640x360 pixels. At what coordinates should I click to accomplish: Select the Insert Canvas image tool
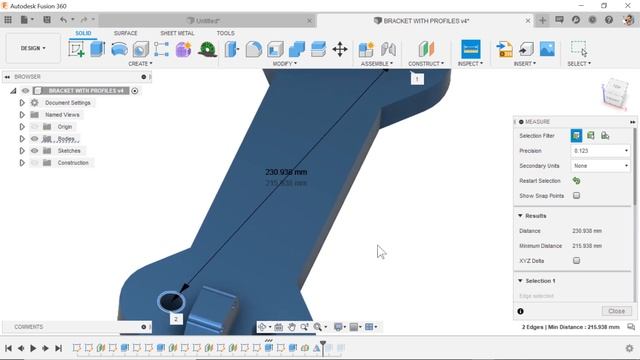[x=547, y=49]
